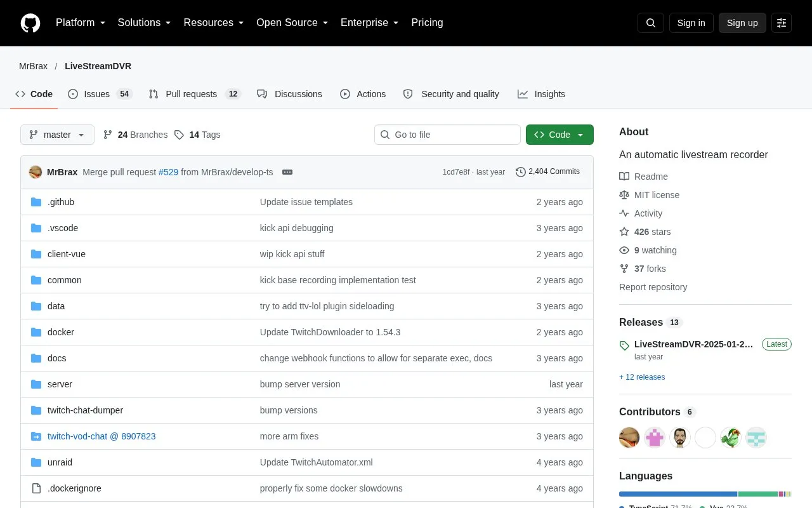The width and height of the screenshot is (812, 508).
Task: Click MrBrax avatar in latest commit
Action: (36, 172)
